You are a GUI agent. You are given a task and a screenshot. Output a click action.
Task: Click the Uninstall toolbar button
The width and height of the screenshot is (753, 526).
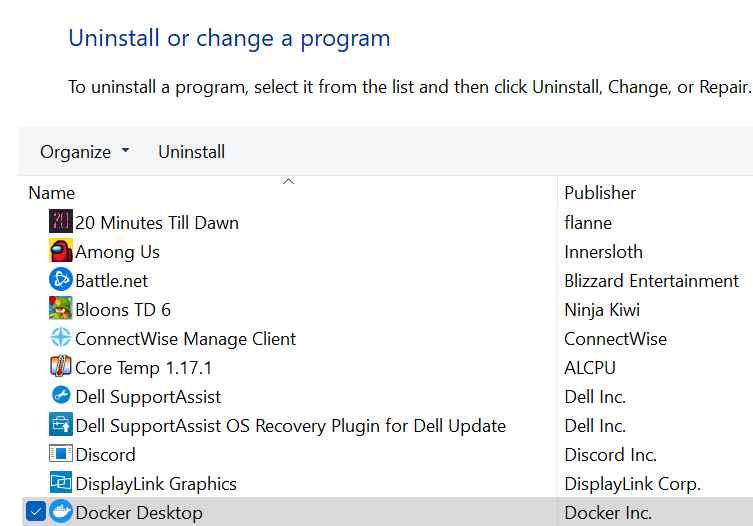pyautogui.click(x=192, y=152)
